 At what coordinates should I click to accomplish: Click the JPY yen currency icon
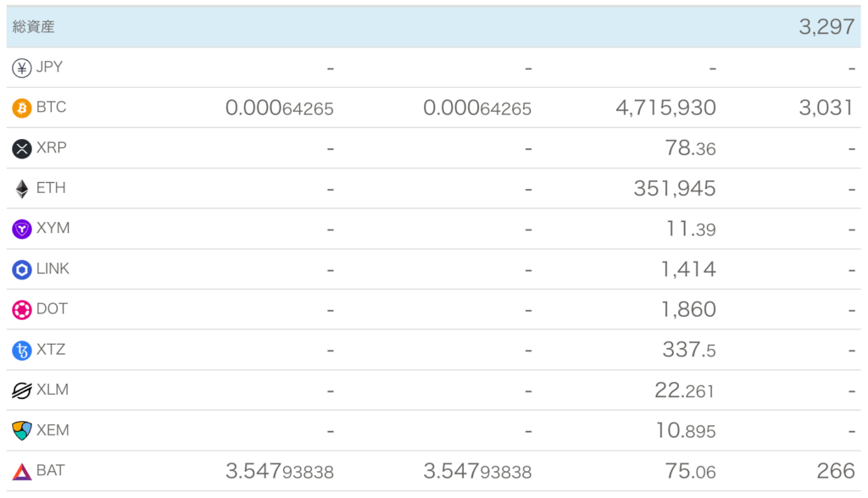tap(21, 68)
